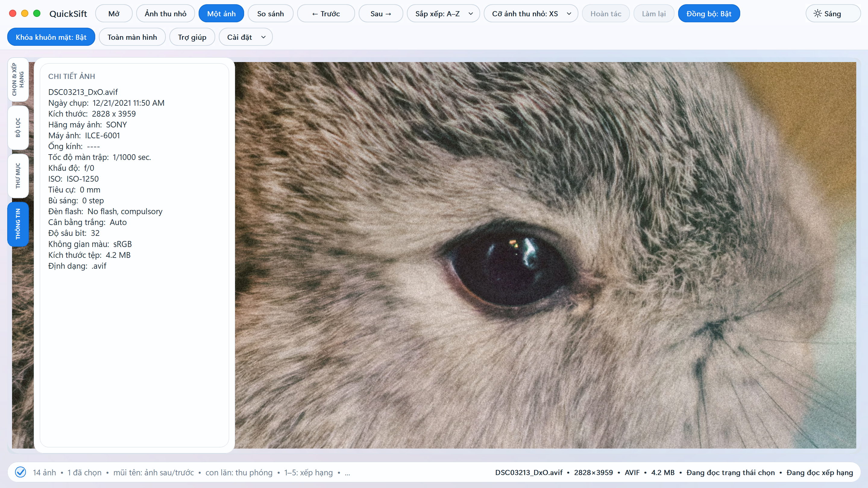Click the CHI TIẾT ẢNH heading
The height and width of the screenshot is (488, 868).
point(71,76)
